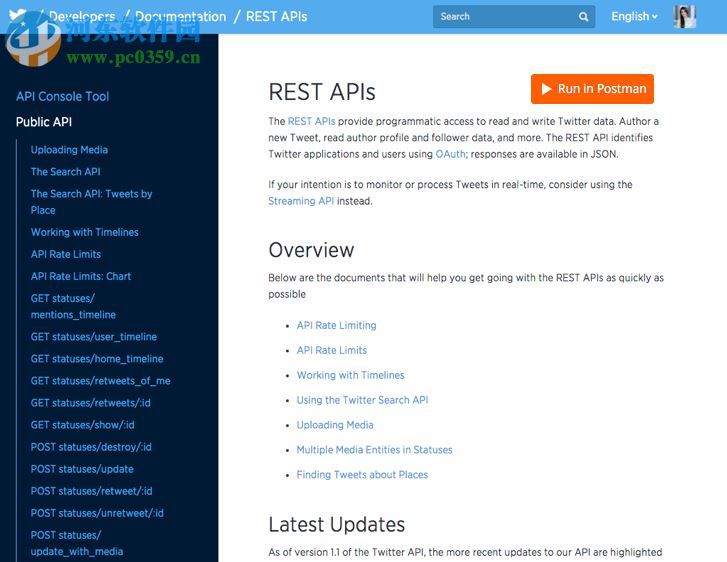Image resolution: width=727 pixels, height=562 pixels.
Task: Open GET statuses/retweets_of_me entry
Action: 101,381
